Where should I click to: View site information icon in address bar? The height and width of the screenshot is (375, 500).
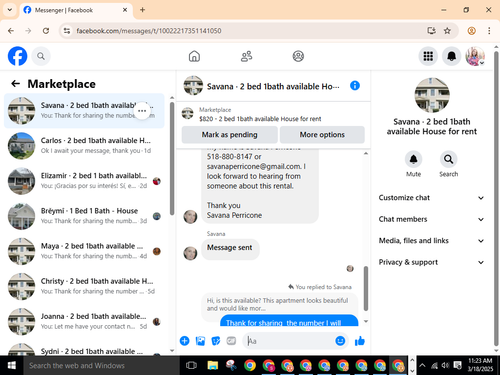(x=67, y=31)
